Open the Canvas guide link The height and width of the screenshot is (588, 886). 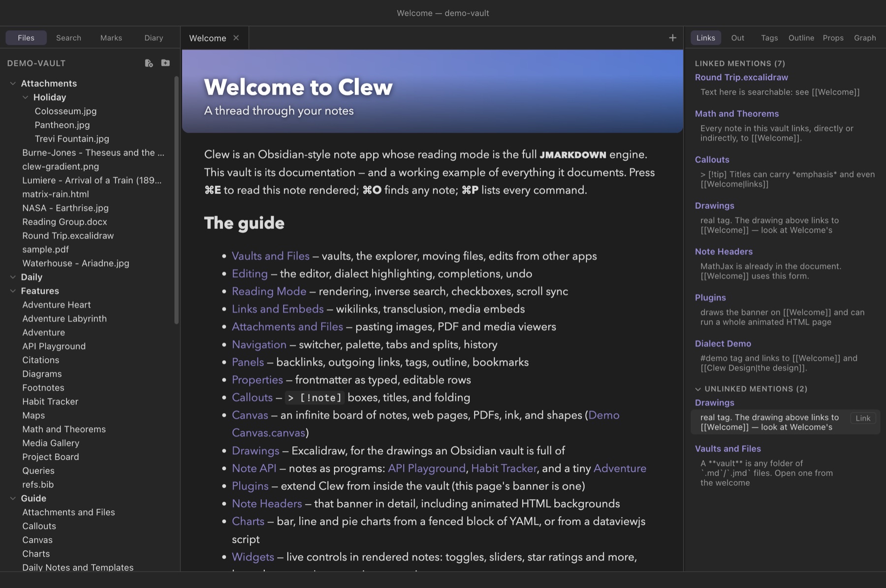point(250,415)
